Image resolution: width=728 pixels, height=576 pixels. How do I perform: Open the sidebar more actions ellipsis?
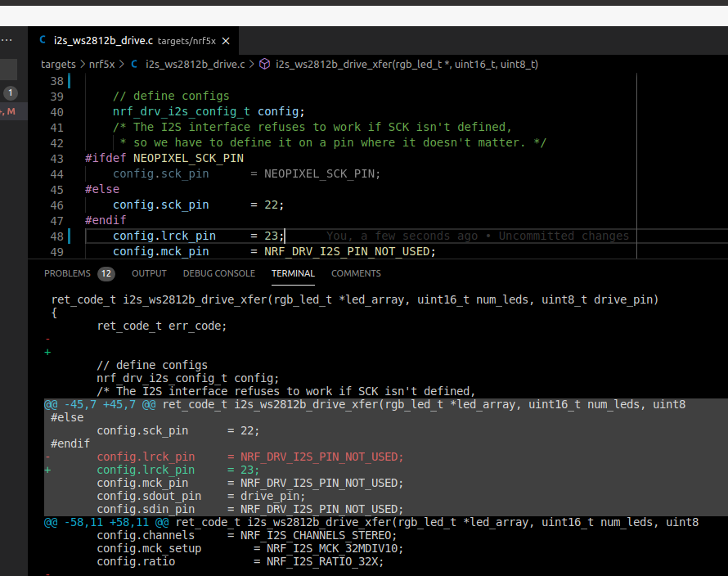7,40
